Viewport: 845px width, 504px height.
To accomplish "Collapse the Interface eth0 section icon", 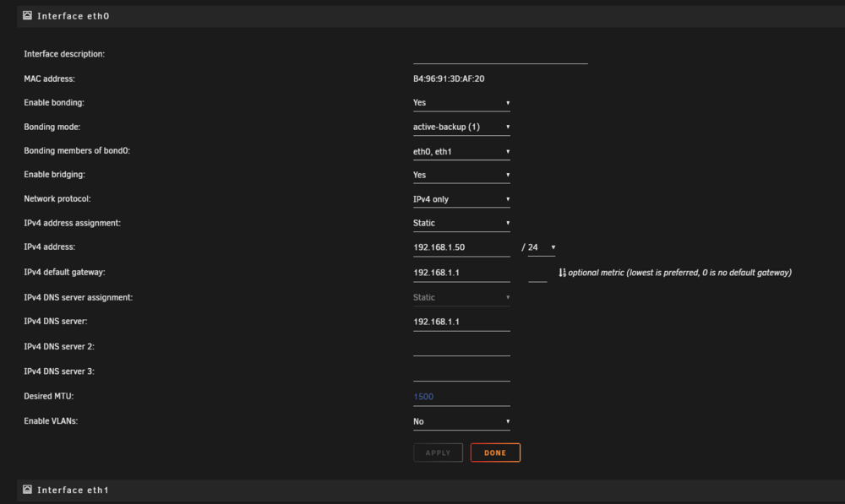I will (x=27, y=15).
